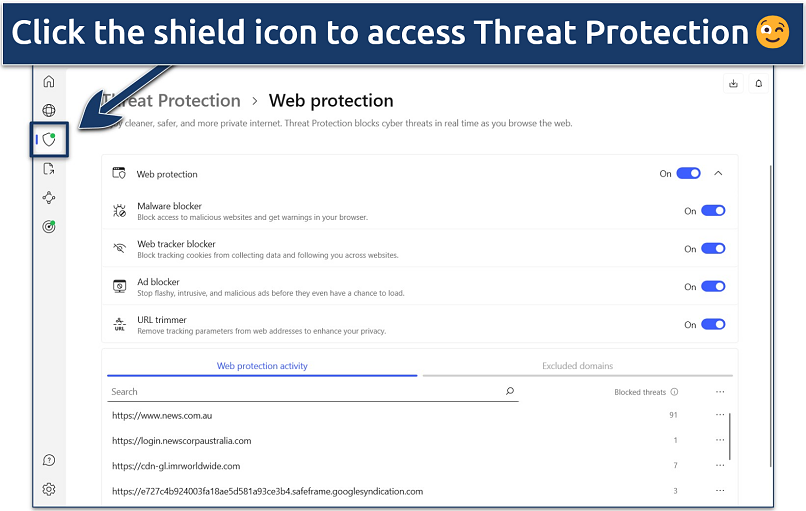The width and height of the screenshot is (806, 511).
Task: Select the Threat Protection shield icon
Action: (x=49, y=140)
